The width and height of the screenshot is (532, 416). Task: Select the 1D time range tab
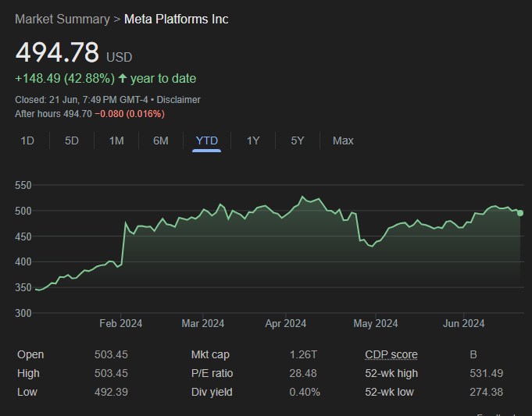27,140
